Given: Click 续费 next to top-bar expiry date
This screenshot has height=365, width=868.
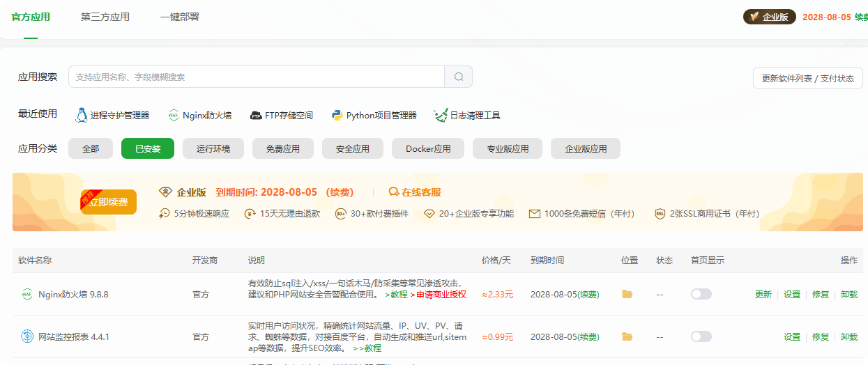Looking at the screenshot, I should [x=861, y=17].
